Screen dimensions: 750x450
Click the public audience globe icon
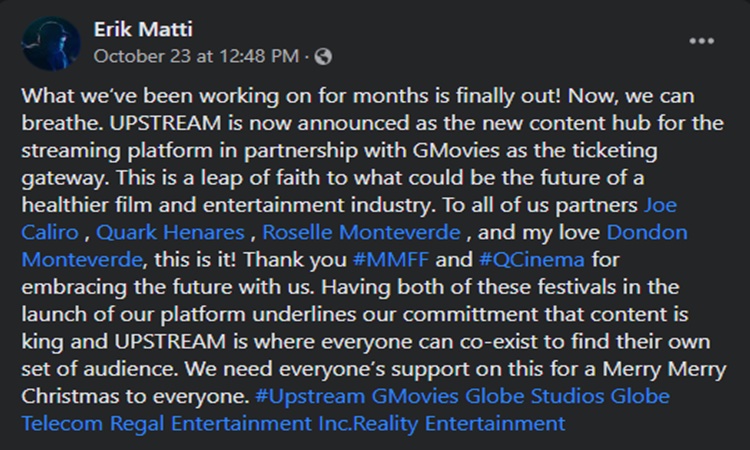pyautogui.click(x=323, y=57)
